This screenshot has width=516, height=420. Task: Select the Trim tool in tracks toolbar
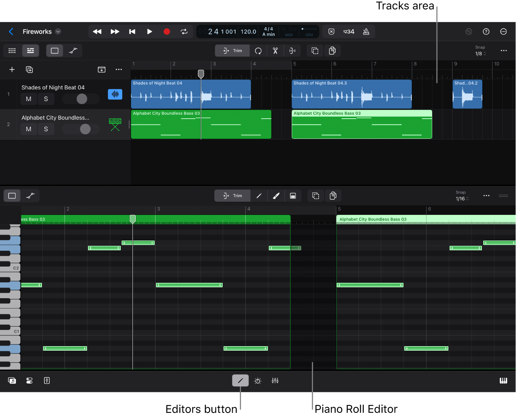coord(232,51)
